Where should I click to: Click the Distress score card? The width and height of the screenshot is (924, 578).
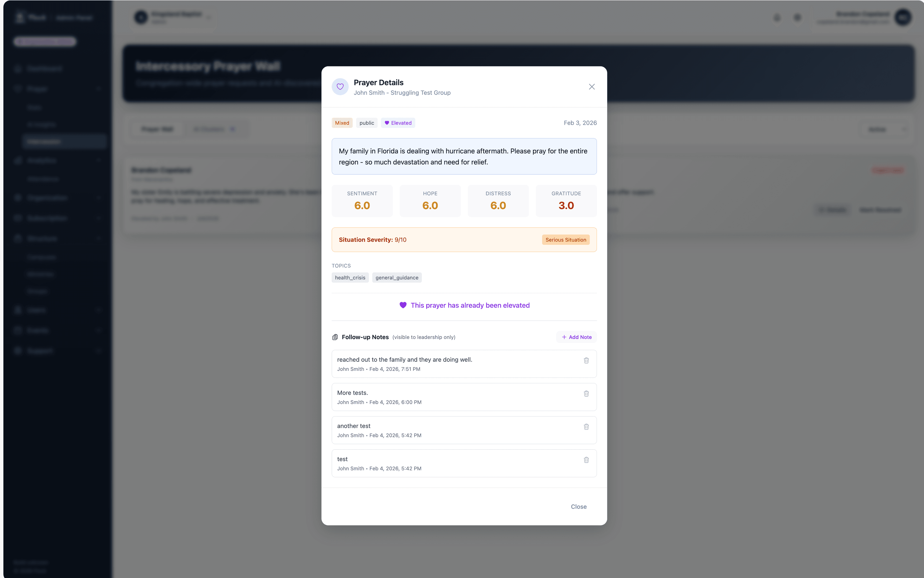click(x=498, y=201)
